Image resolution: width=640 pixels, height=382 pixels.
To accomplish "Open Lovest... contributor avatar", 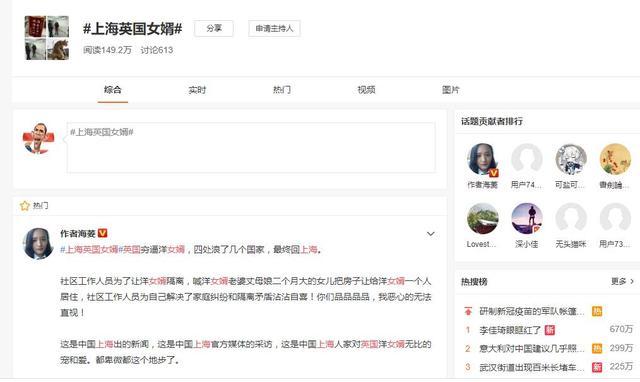I will [482, 219].
